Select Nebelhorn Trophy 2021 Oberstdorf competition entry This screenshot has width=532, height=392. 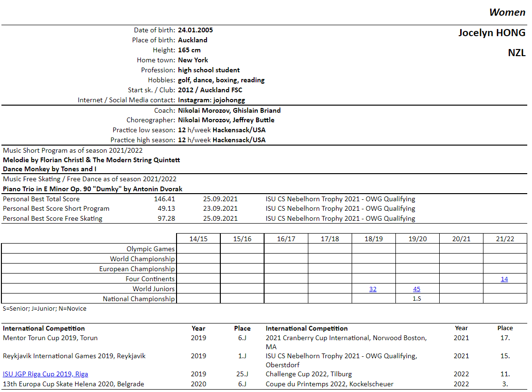341,361
